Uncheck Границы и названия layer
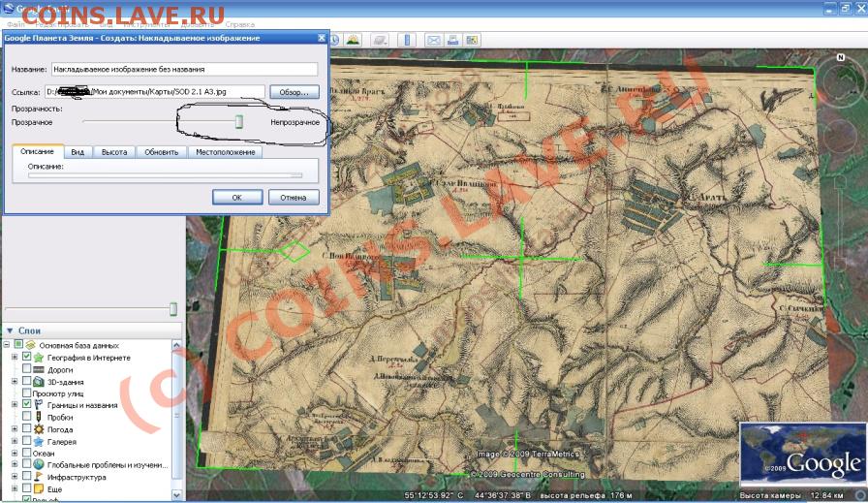868x503 pixels. pos(26,404)
